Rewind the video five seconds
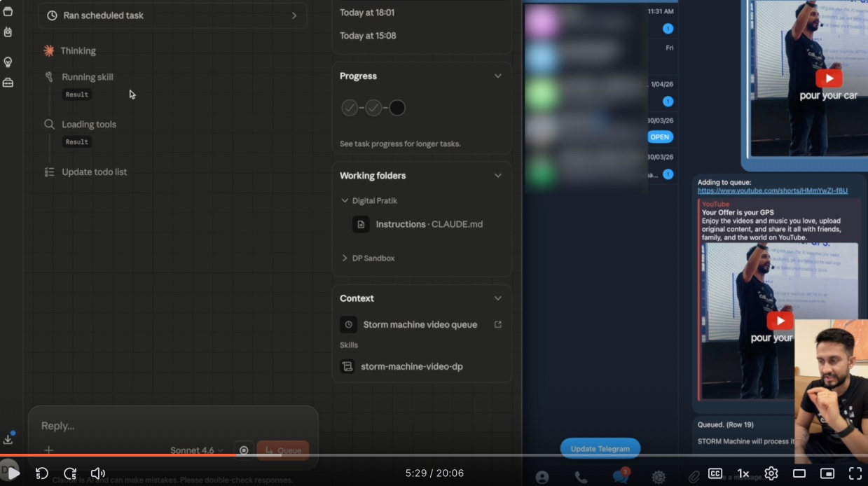868x486 pixels. pos(41,473)
